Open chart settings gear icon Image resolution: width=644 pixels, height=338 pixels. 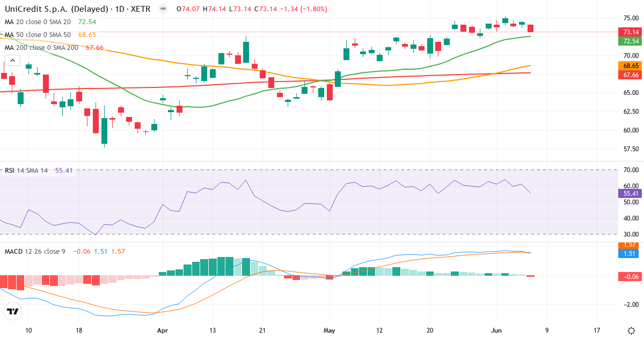click(x=631, y=330)
